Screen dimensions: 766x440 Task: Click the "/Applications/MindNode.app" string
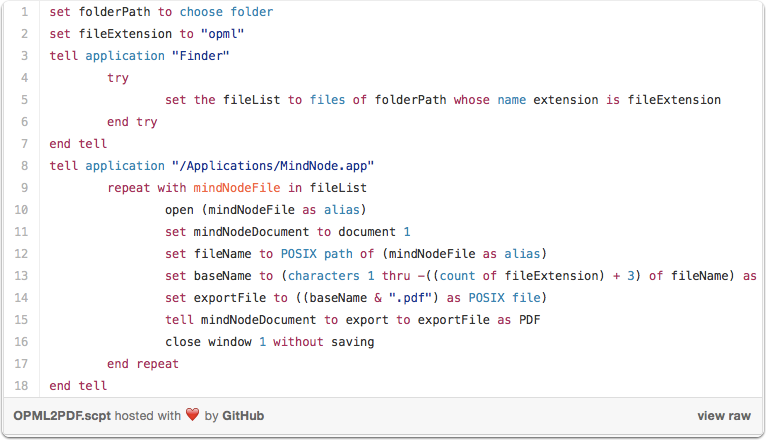click(x=273, y=166)
